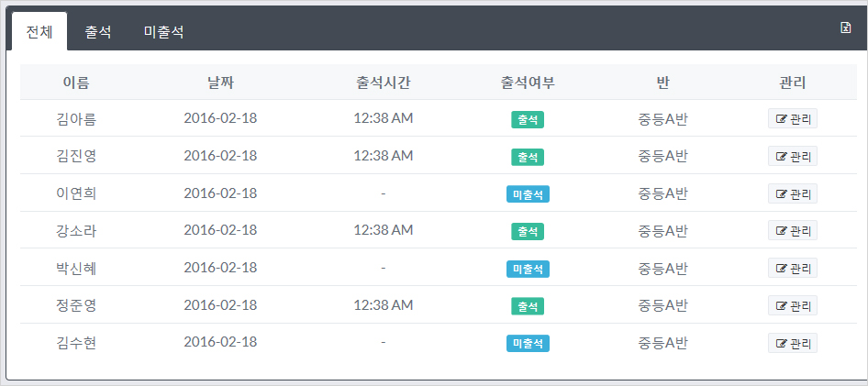This screenshot has width=868, height=386.
Task: Switch to the 전체 tab
Action: pyautogui.click(x=39, y=31)
